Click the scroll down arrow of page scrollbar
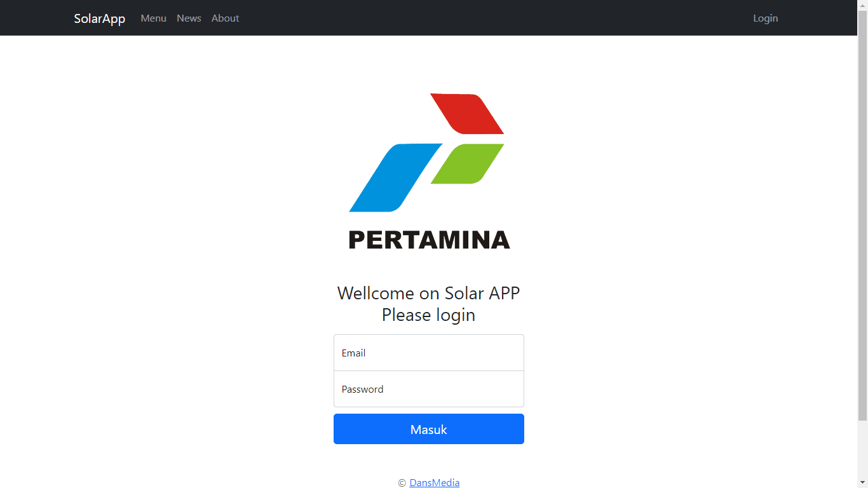 point(862,482)
